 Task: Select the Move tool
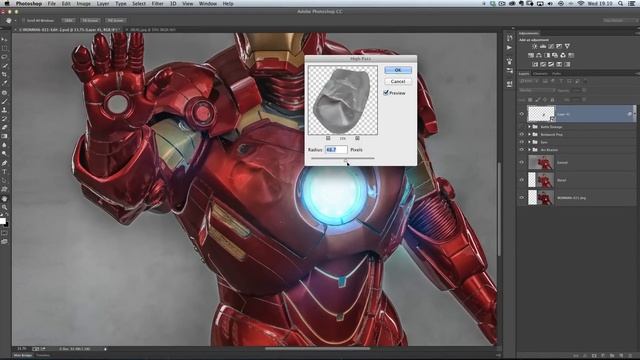(5, 40)
